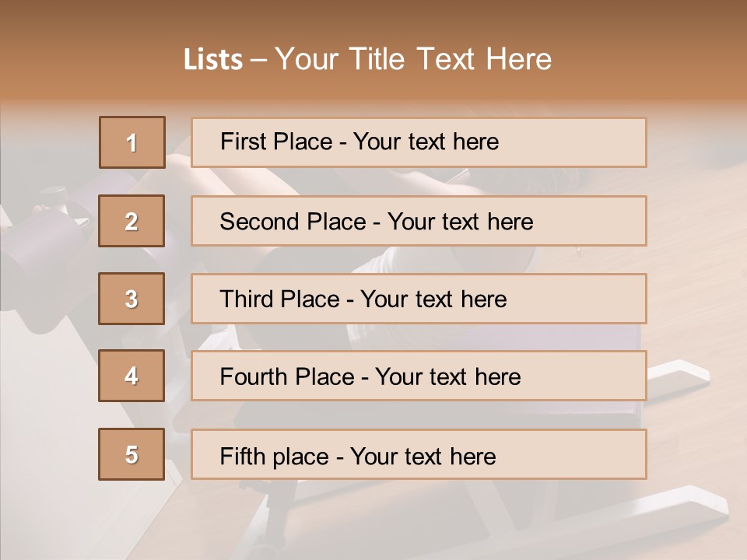
Task: Click the words Your Title Text Here
Action: pyautogui.click(x=413, y=59)
